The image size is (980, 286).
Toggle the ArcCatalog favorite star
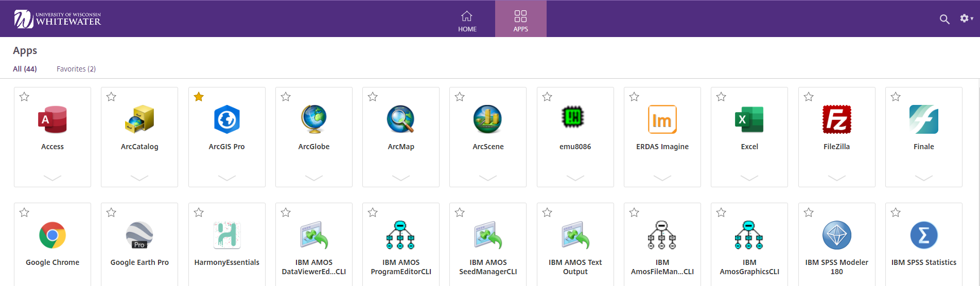tap(111, 96)
